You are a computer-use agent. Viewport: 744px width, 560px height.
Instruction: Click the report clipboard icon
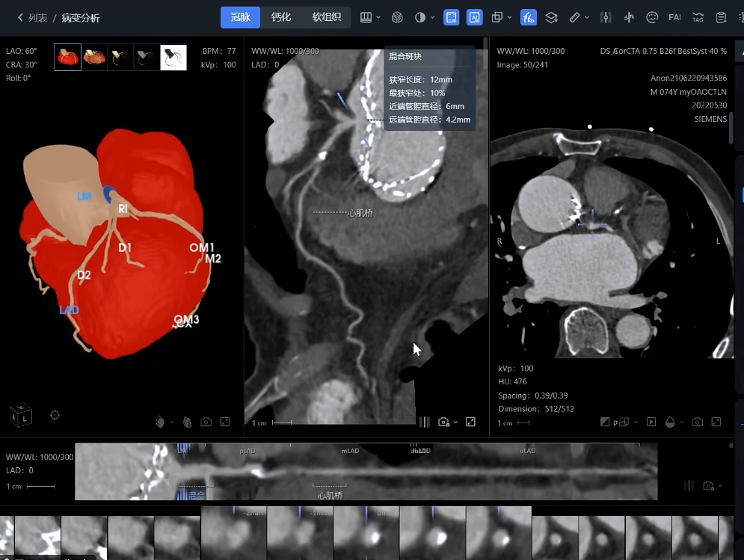(721, 17)
